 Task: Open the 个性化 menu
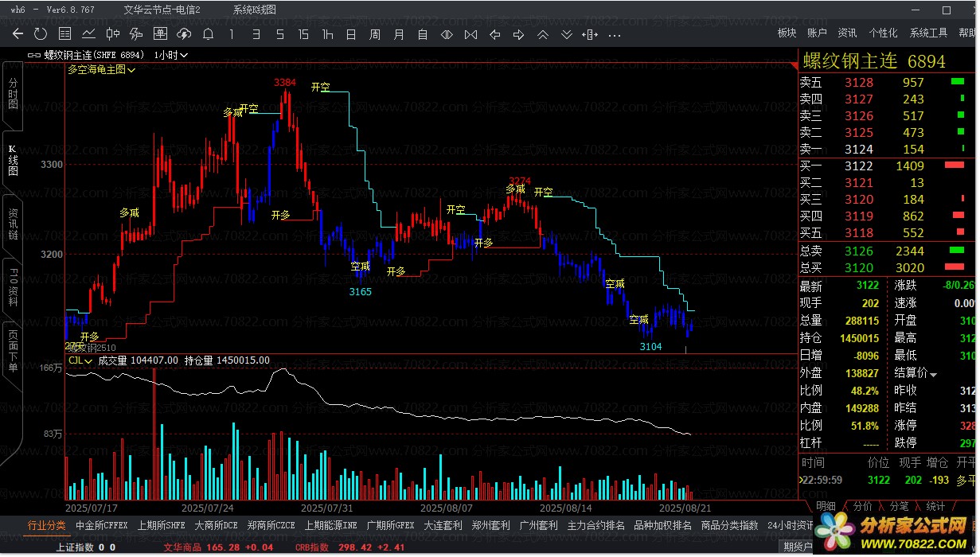click(x=883, y=33)
